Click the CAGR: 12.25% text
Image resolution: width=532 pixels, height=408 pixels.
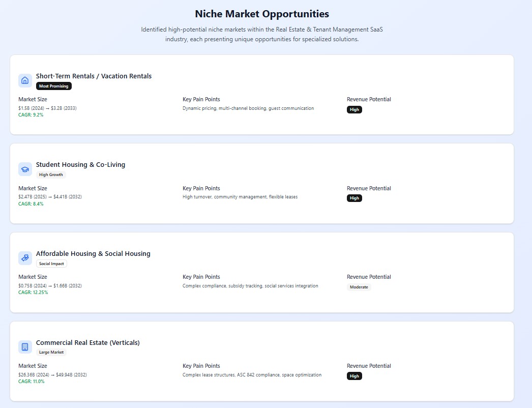click(x=33, y=293)
